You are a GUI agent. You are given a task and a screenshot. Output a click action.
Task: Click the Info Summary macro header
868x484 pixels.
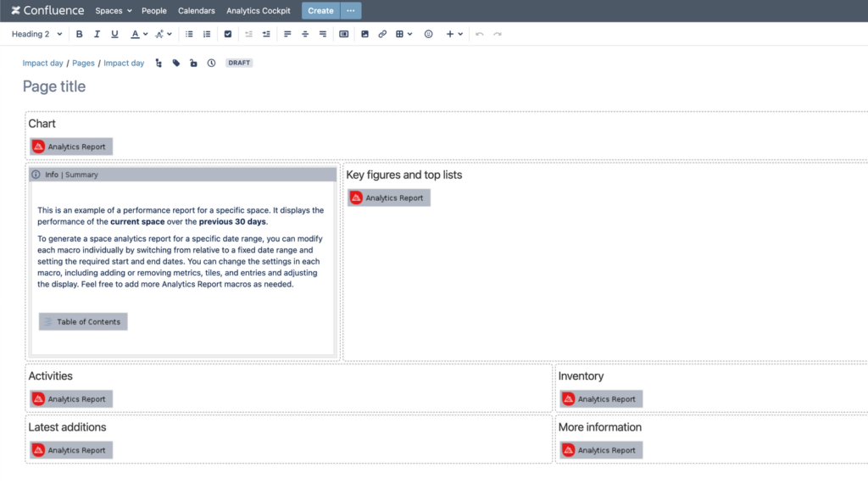(183, 175)
